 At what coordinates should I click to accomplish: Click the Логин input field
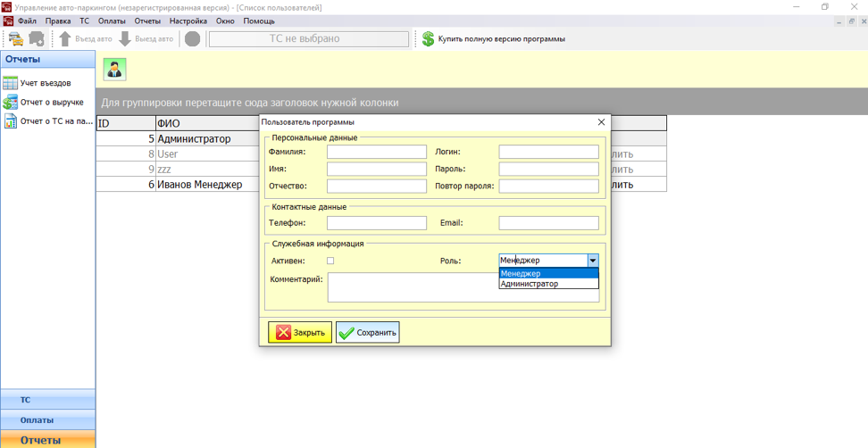point(548,152)
